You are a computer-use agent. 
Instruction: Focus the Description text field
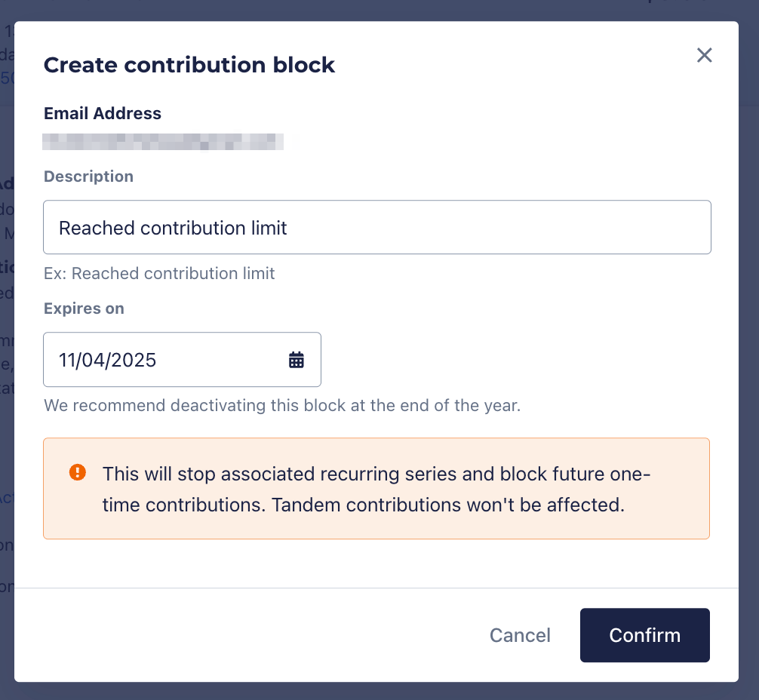pyautogui.click(x=376, y=227)
